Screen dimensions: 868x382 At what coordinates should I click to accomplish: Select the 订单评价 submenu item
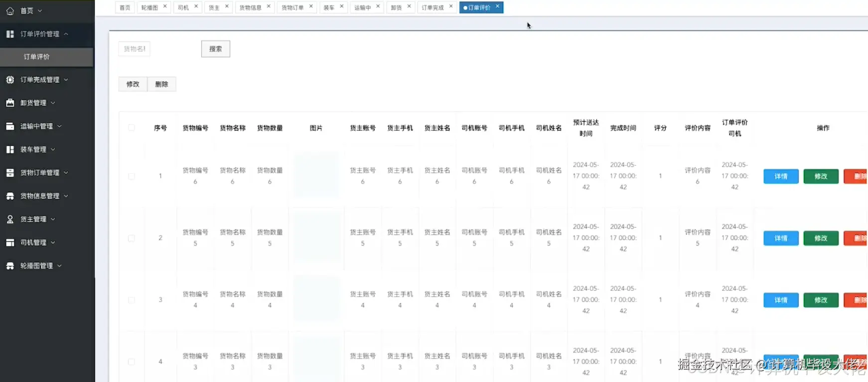pos(47,57)
